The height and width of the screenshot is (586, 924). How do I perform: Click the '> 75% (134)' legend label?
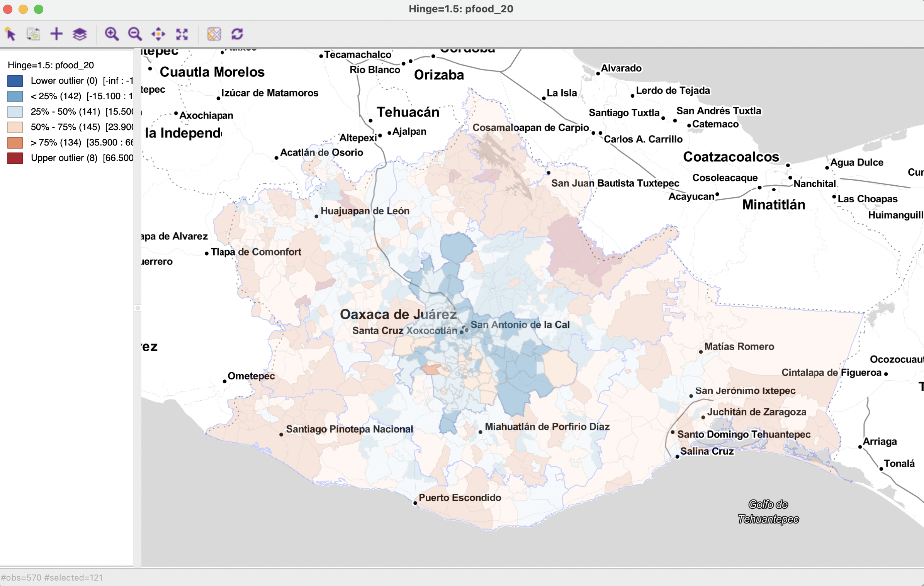[56, 142]
